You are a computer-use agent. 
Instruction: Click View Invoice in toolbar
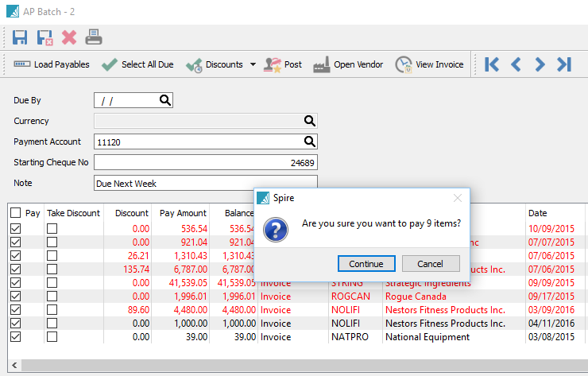[429, 64]
